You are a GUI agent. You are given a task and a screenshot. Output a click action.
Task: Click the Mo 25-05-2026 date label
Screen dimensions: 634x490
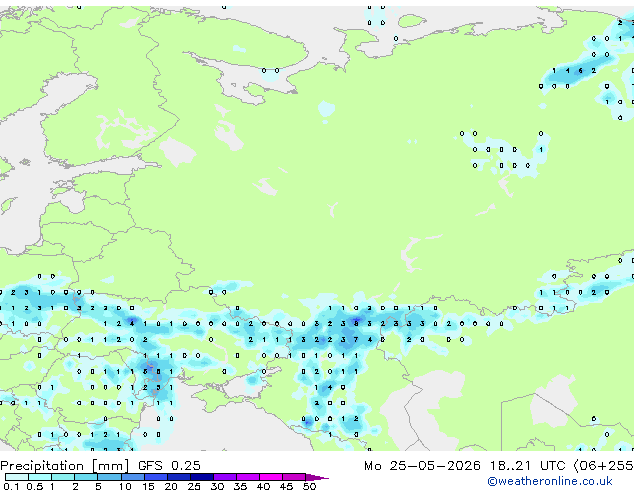423,466
